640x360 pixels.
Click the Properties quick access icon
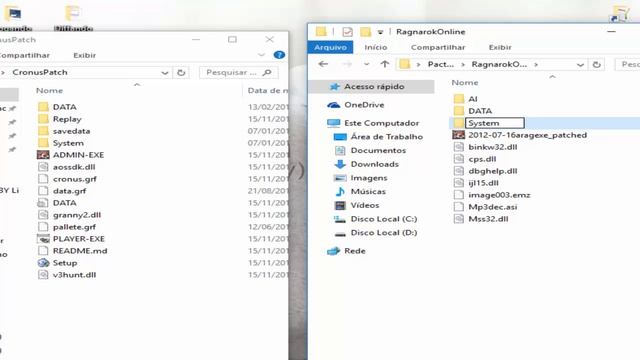pyautogui.click(x=347, y=32)
